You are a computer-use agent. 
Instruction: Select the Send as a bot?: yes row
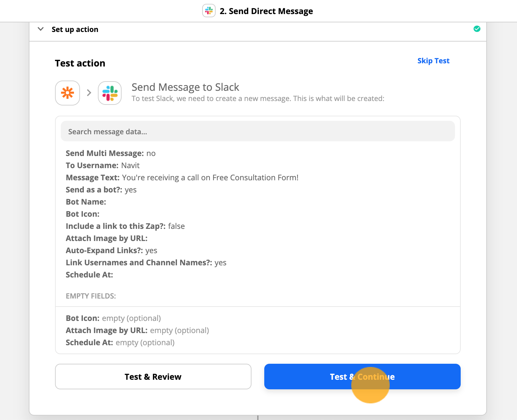pyautogui.click(x=101, y=190)
